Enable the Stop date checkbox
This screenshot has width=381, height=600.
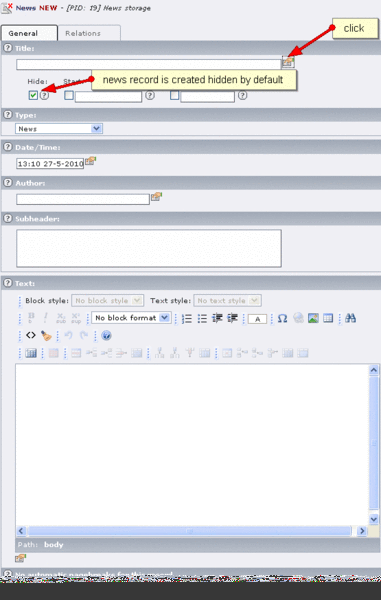174,95
